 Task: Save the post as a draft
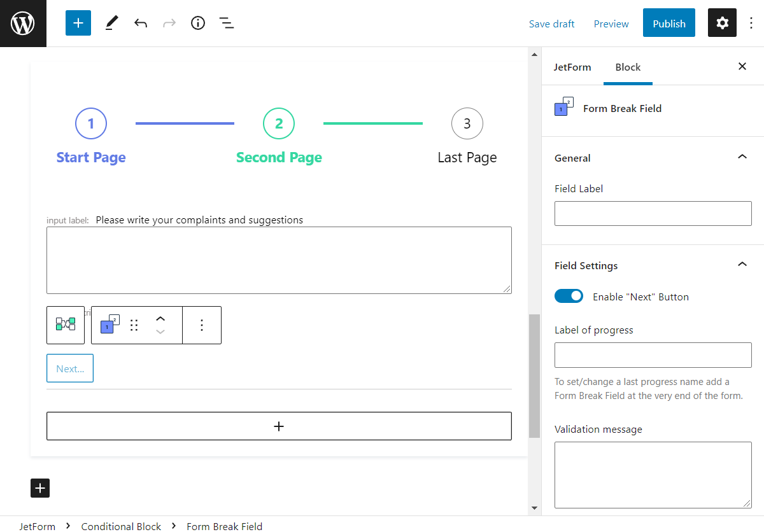pyautogui.click(x=551, y=24)
